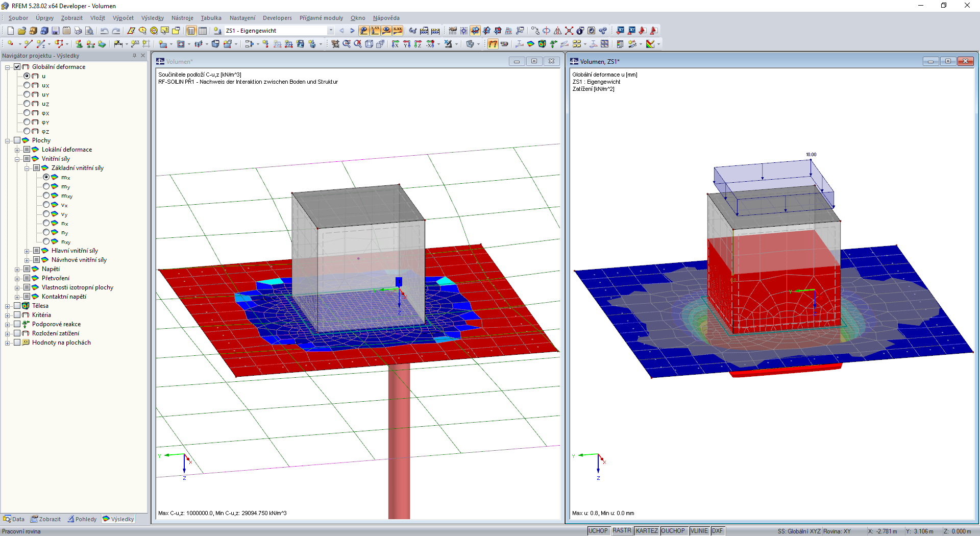Open the Výsledky menu

(153, 18)
